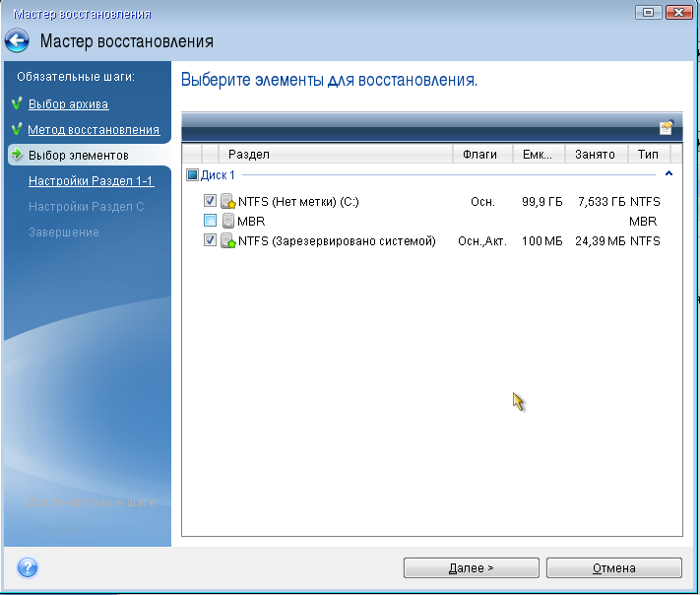The image size is (700, 595).
Task: Toggle the Диск 1 tri-state checkbox
Action: (x=192, y=175)
